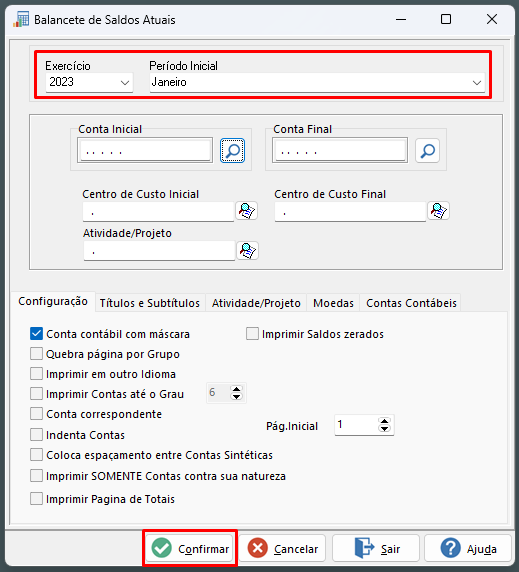Toggle Conta contábil com máscara checkbox

pyautogui.click(x=36, y=333)
